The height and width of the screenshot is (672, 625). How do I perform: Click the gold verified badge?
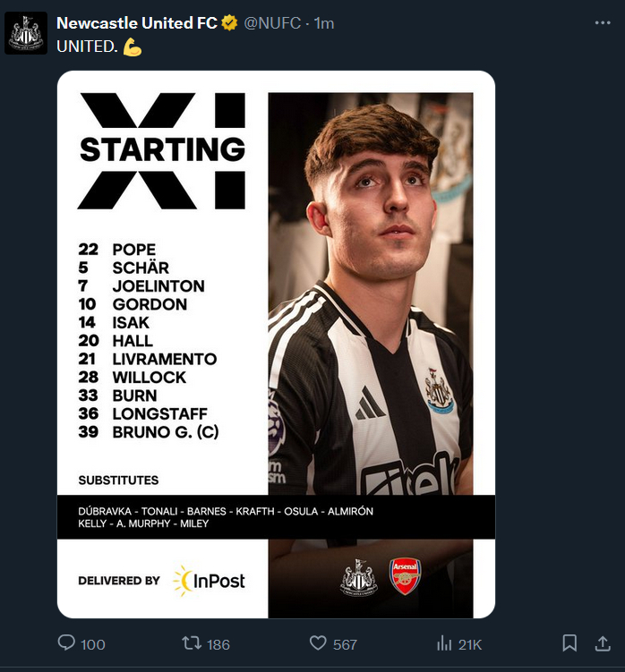230,23
